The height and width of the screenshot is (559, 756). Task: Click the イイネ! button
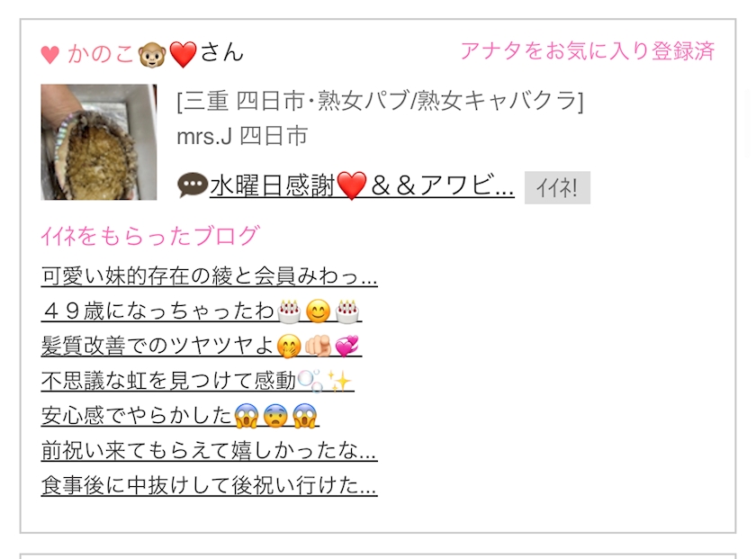point(557,187)
